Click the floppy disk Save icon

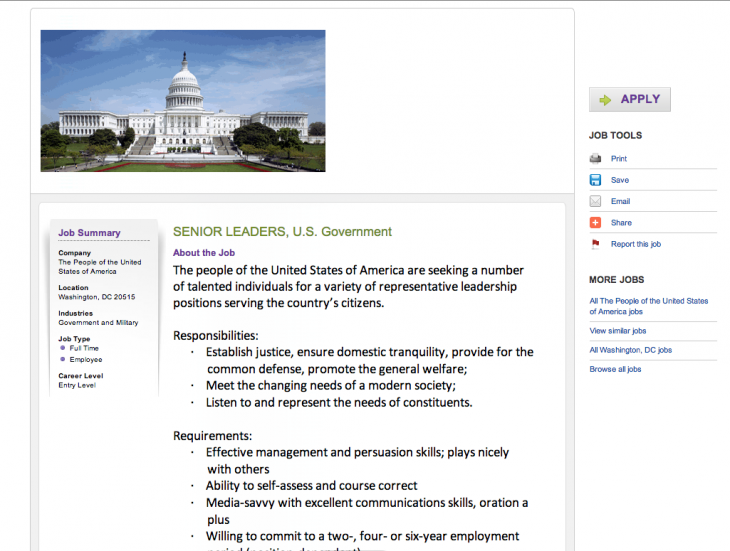pyautogui.click(x=595, y=180)
